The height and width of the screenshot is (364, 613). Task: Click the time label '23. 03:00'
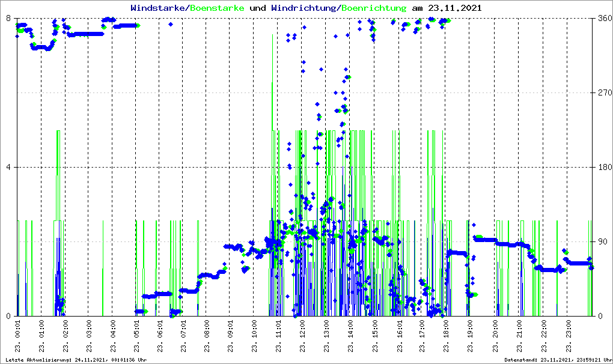[89, 336]
